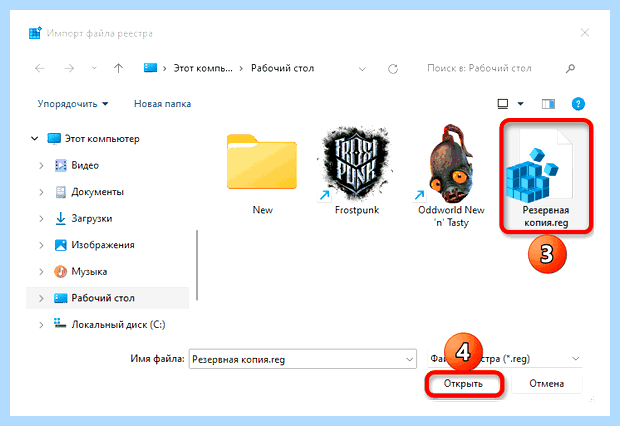Click the 'Отмена' button
This screenshot has height=426, width=620.
(546, 384)
